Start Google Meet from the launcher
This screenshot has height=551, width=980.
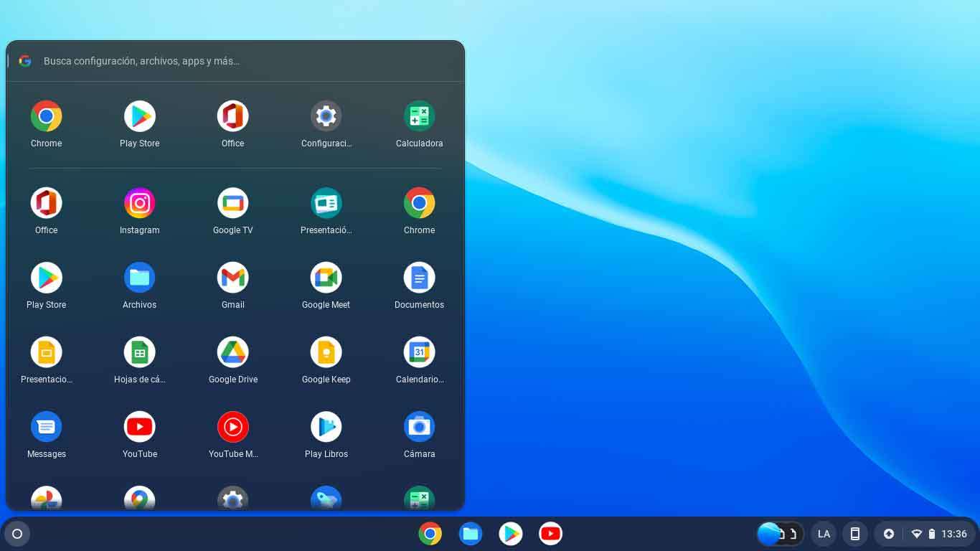click(x=326, y=278)
